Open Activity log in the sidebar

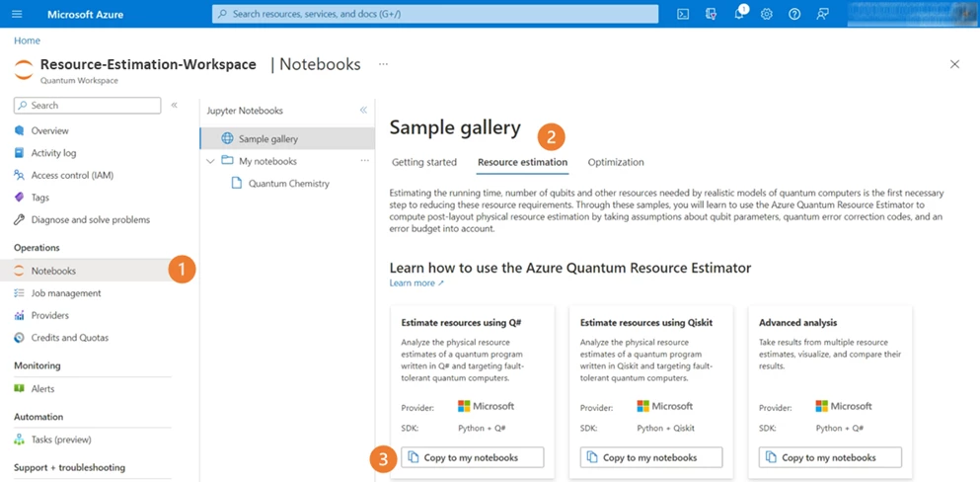(53, 153)
